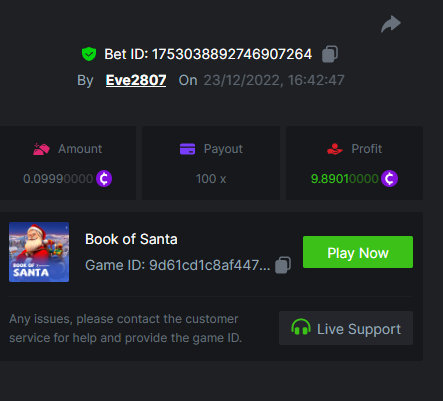The height and width of the screenshot is (401, 443).
Task: Copy the Game ID
Action: click(x=283, y=265)
